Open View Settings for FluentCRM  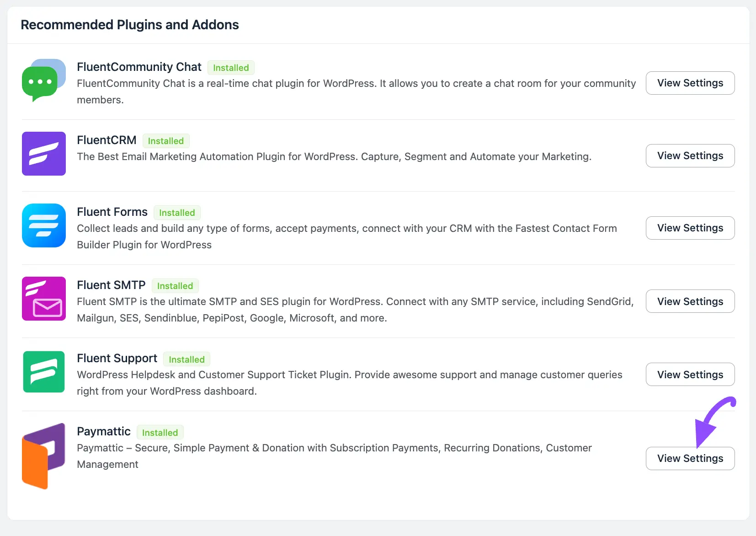pyautogui.click(x=690, y=155)
